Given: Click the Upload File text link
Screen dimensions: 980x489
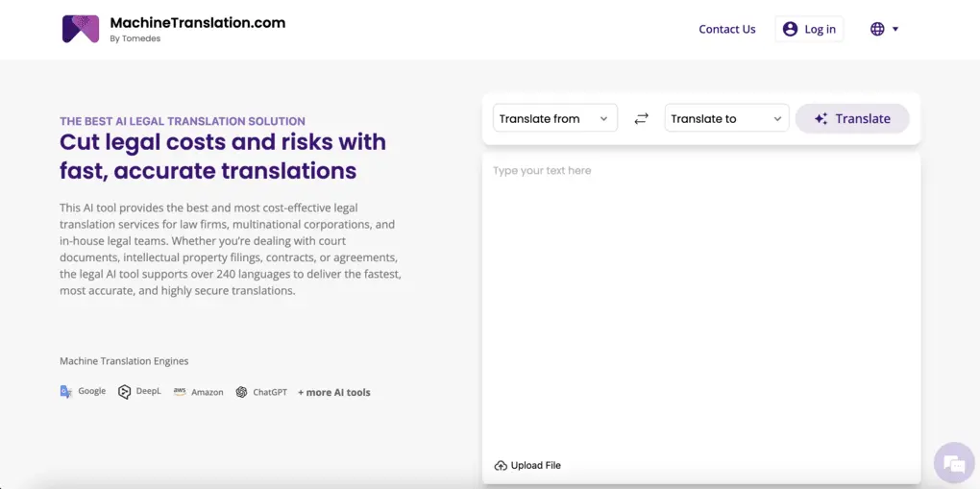Looking at the screenshot, I should click(535, 466).
